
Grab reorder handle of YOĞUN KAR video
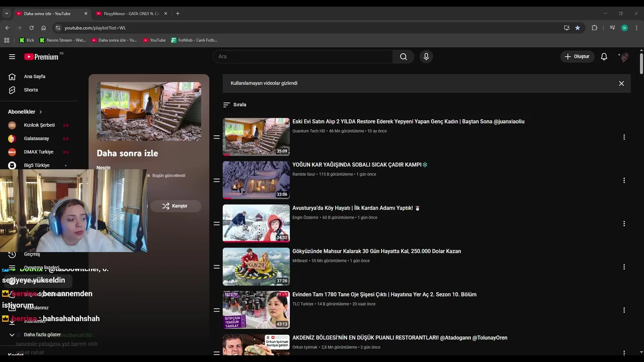217,180
